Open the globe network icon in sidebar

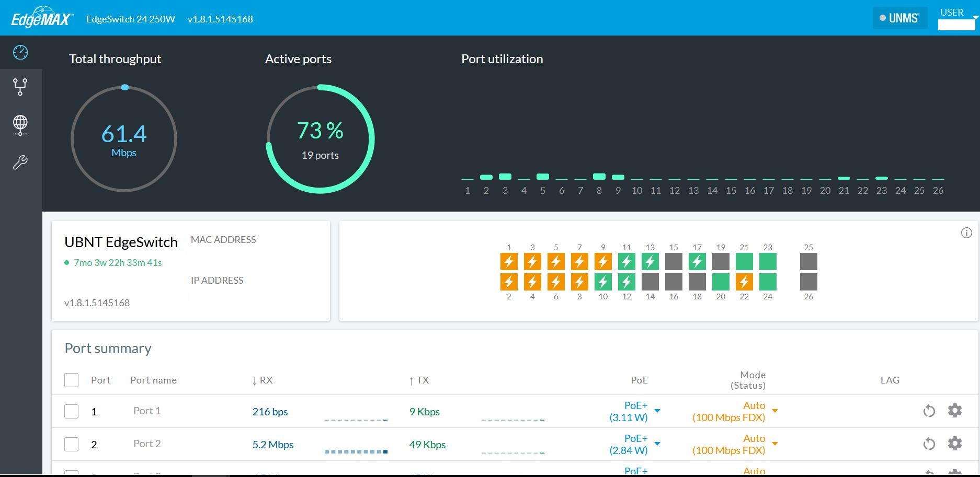pyautogui.click(x=20, y=125)
